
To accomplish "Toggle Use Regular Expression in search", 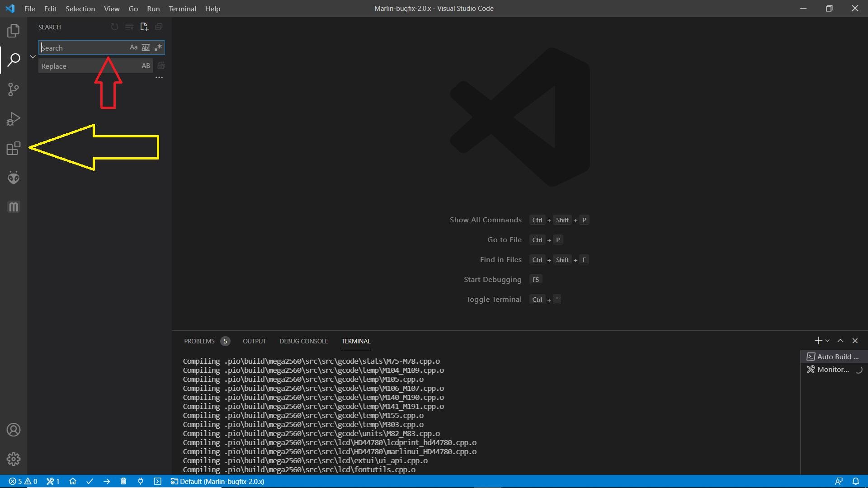I will coord(158,47).
